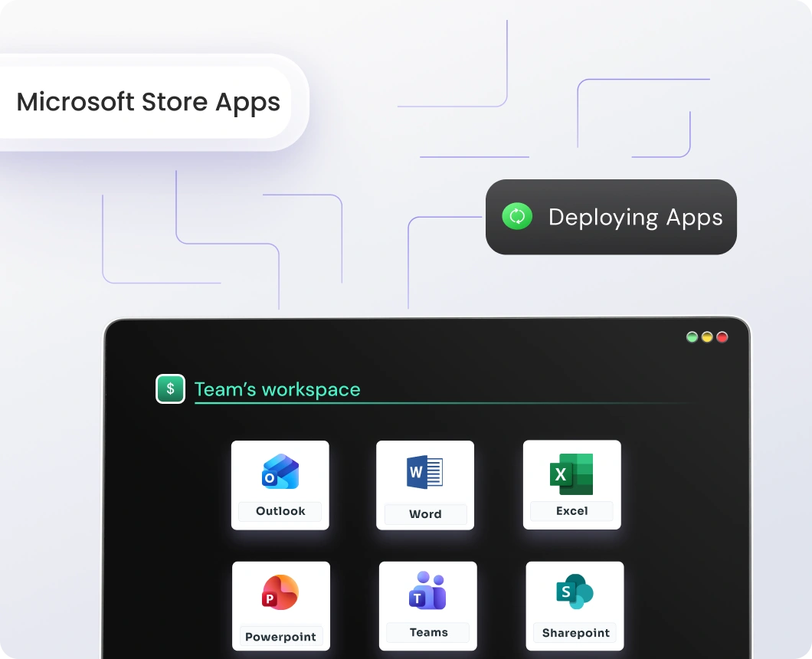Click the yellow window control dot

coord(707,337)
